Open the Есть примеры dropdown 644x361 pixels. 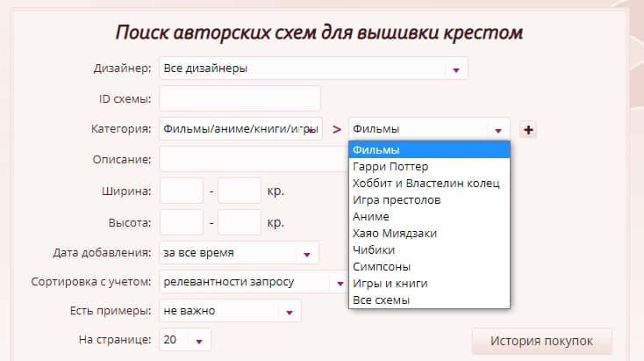(x=230, y=311)
